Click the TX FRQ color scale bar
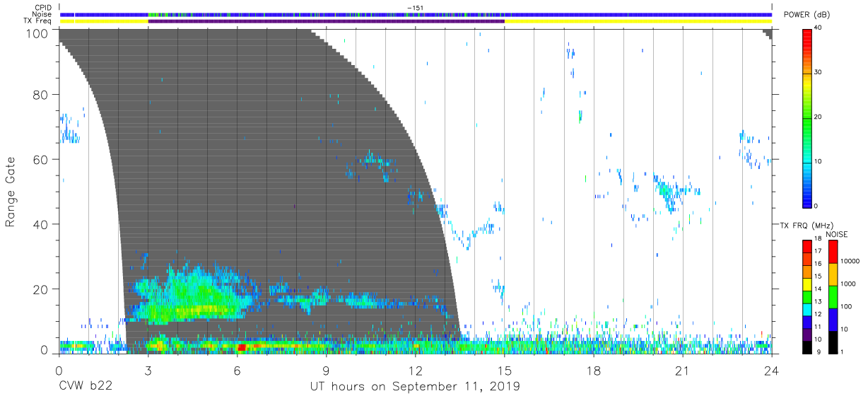This screenshot has width=868, height=401. point(807,297)
